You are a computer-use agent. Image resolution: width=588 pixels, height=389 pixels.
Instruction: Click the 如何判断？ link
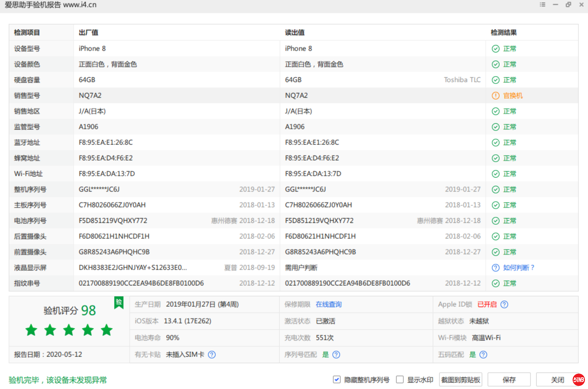pyautogui.click(x=518, y=268)
